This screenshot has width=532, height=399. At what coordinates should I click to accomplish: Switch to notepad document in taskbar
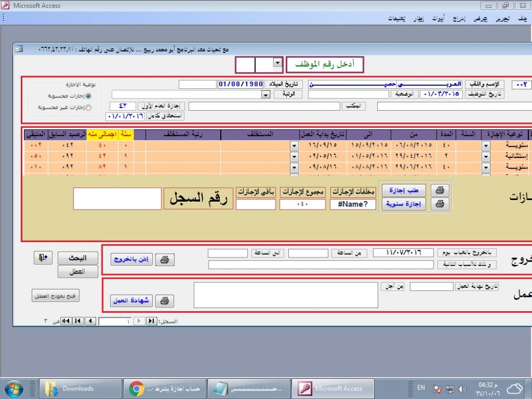pos(248,388)
